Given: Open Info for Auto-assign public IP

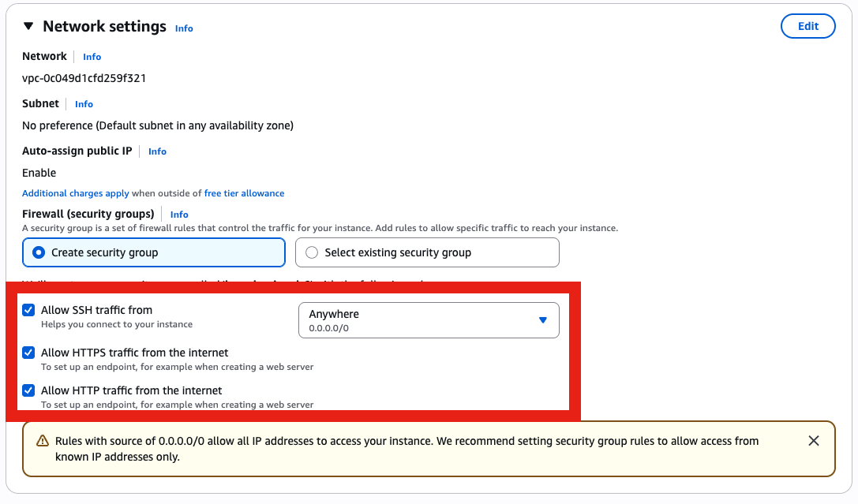Looking at the screenshot, I should pos(157,151).
